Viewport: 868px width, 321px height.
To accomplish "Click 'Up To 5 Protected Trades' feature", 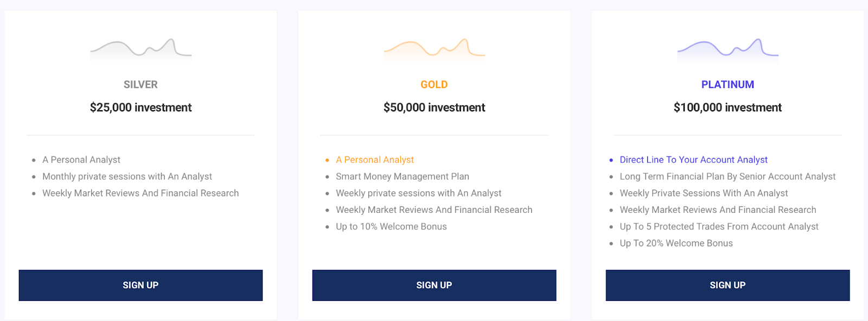I will tap(719, 226).
